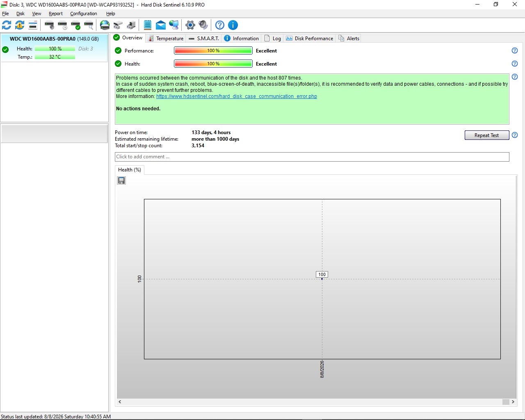Image resolution: width=525 pixels, height=420 pixels.
Task: Switch to the Alerts tab
Action: point(349,39)
